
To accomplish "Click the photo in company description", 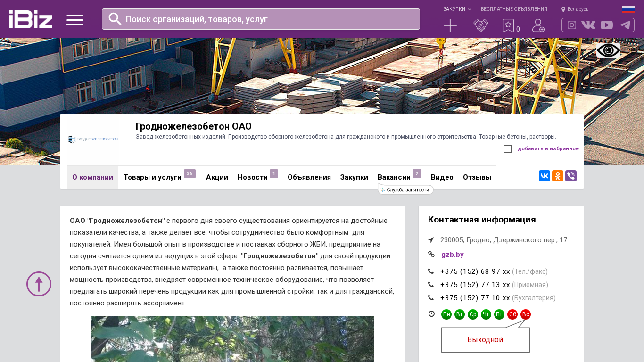I will 232,339.
